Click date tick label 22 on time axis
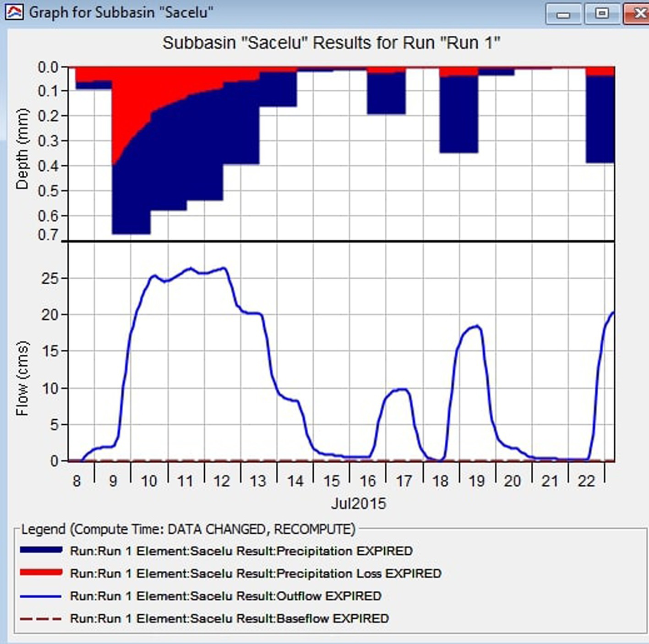The width and height of the screenshot is (649, 644). [586, 481]
